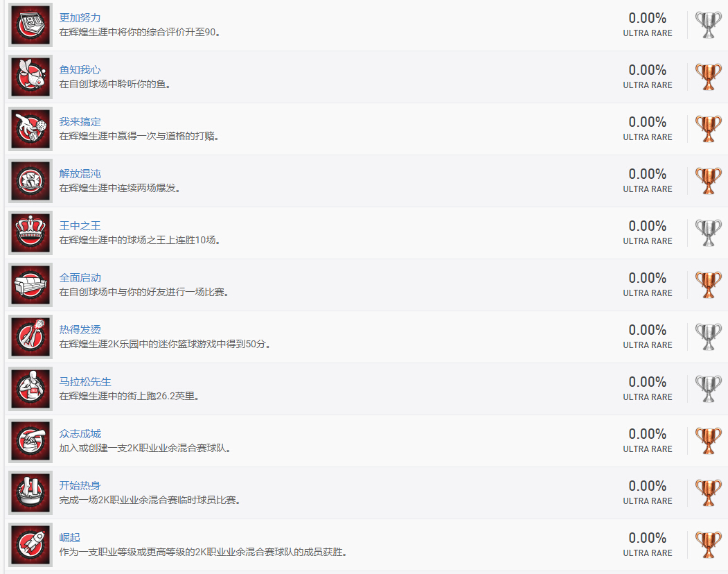Screen dimensions: 728x574
Task: Click the 热得发烫 trophy thumbnail
Action: pos(30,337)
